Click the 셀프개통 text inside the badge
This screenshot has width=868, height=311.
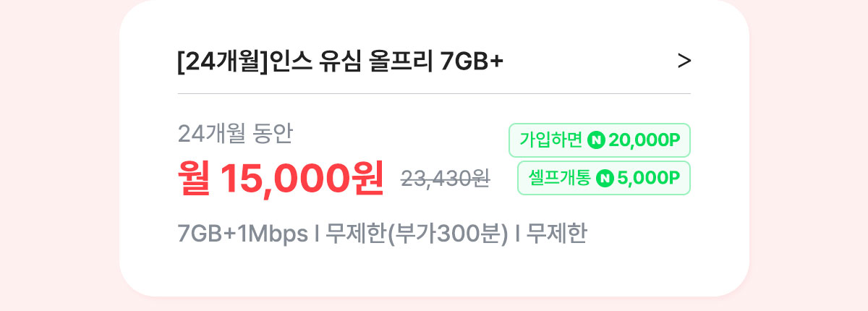(x=560, y=178)
